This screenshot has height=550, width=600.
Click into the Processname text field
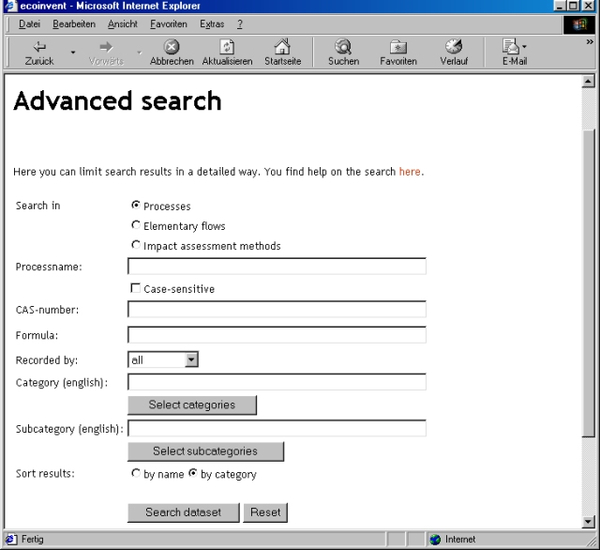(x=277, y=266)
